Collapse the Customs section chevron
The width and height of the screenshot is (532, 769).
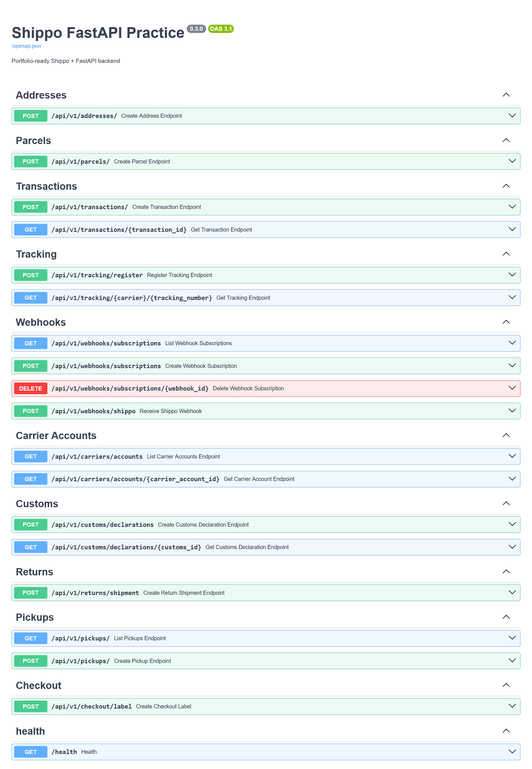(x=506, y=503)
